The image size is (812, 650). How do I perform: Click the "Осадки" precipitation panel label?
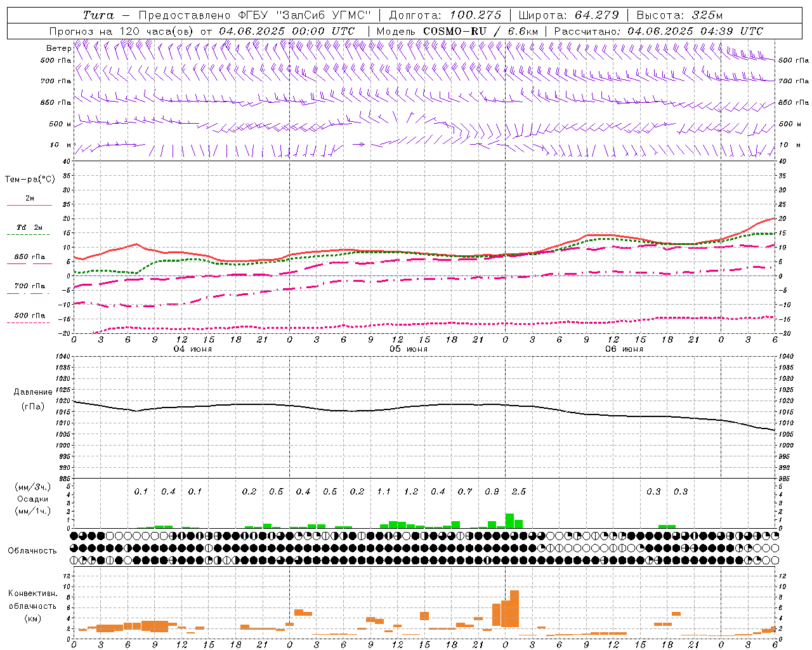[33, 499]
